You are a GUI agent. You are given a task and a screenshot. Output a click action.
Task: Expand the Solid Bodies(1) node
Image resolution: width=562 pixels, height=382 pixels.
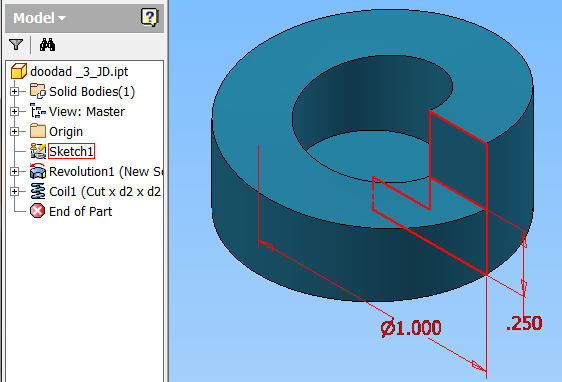(x=14, y=91)
